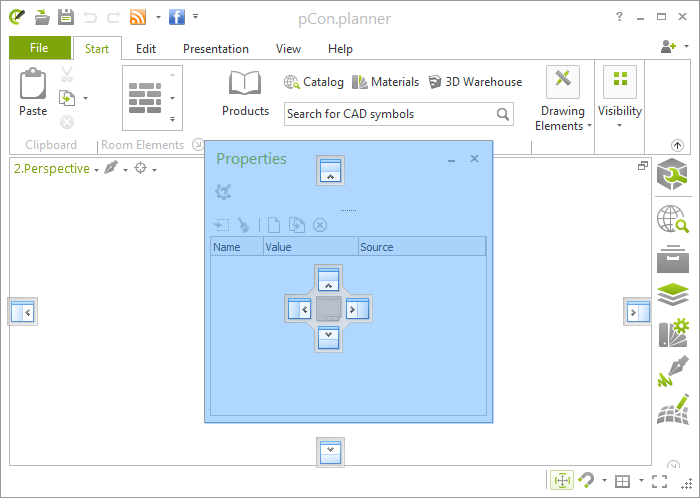Open 3D Warehouse

pyautogui.click(x=475, y=82)
